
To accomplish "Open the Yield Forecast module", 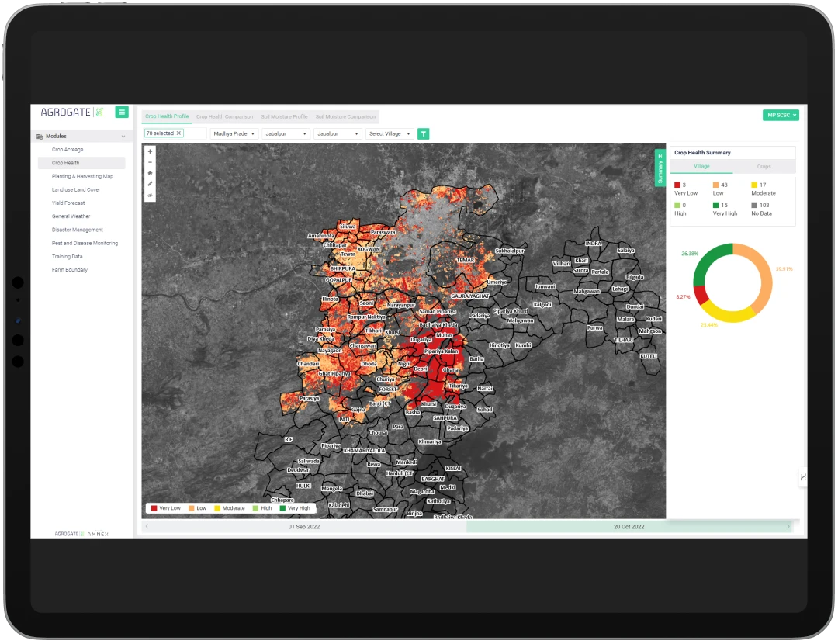I will pos(68,203).
